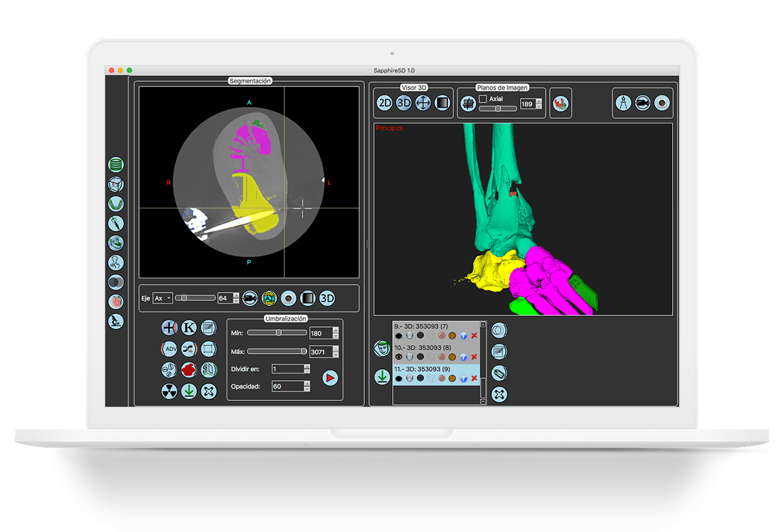The image size is (783, 532).
Task: Click the model list down scroll arrow
Action: click(483, 402)
